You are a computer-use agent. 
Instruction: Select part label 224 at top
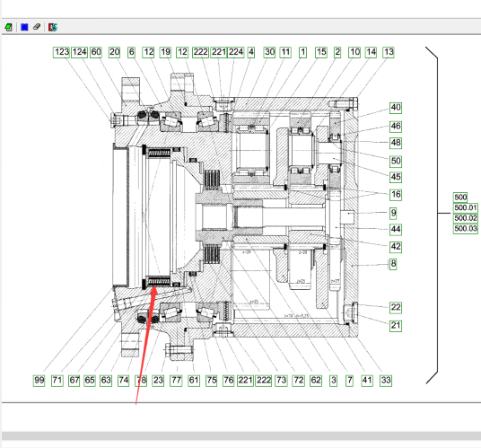[236, 52]
